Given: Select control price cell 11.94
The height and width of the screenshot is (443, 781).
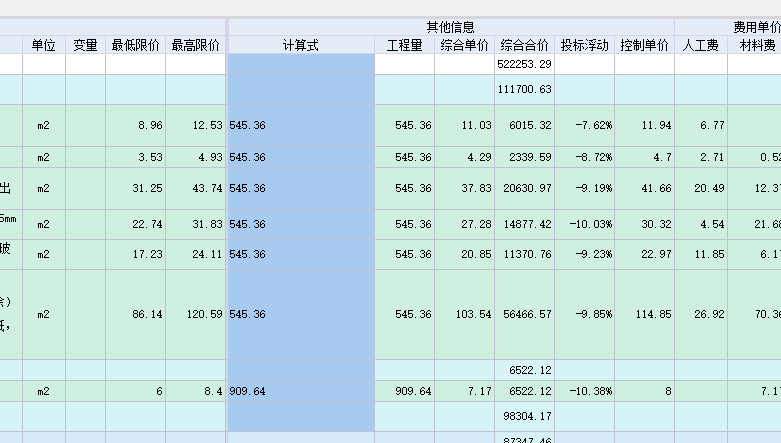Looking at the screenshot, I should 645,125.
